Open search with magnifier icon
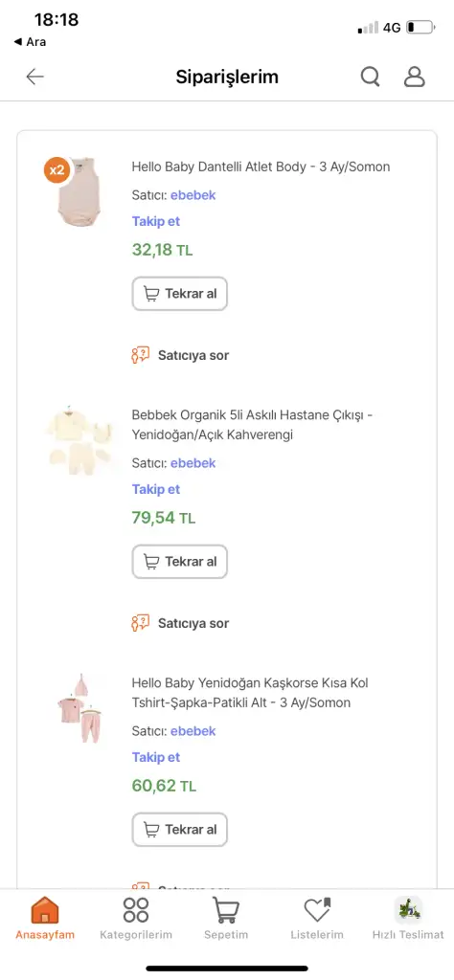Viewport: 454px width, 980px height. point(371,77)
